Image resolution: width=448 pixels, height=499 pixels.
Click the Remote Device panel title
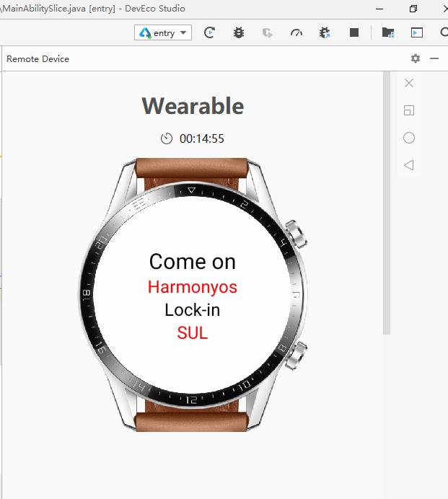pyautogui.click(x=38, y=59)
